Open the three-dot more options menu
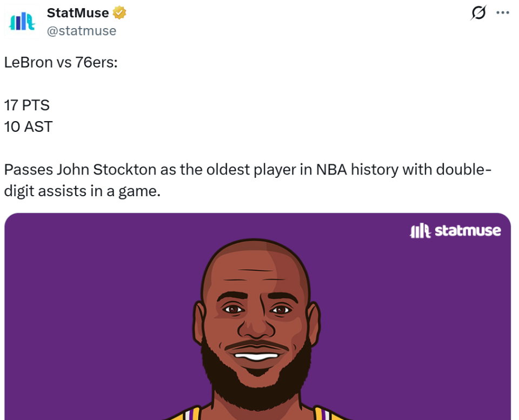The height and width of the screenshot is (420, 519). 503,12
